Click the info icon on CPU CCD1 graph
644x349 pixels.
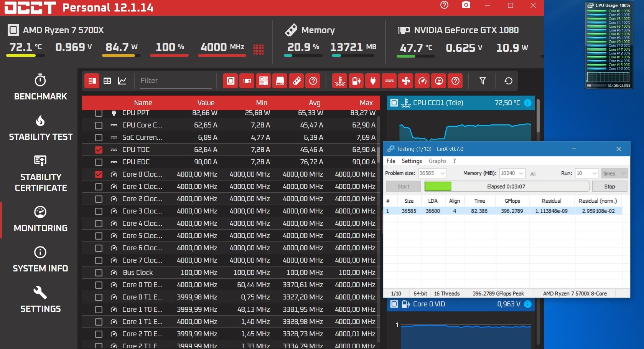(x=528, y=103)
